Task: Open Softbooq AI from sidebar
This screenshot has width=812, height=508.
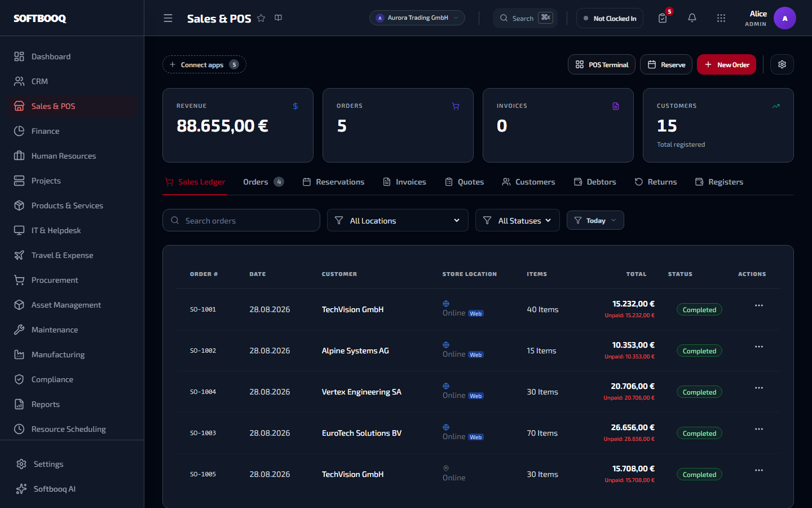Action: pos(72,489)
